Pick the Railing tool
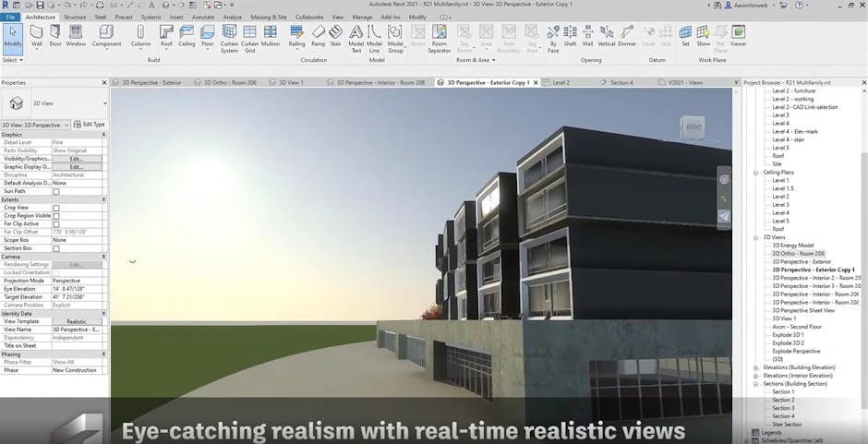This screenshot has height=444, width=868. coord(296,36)
